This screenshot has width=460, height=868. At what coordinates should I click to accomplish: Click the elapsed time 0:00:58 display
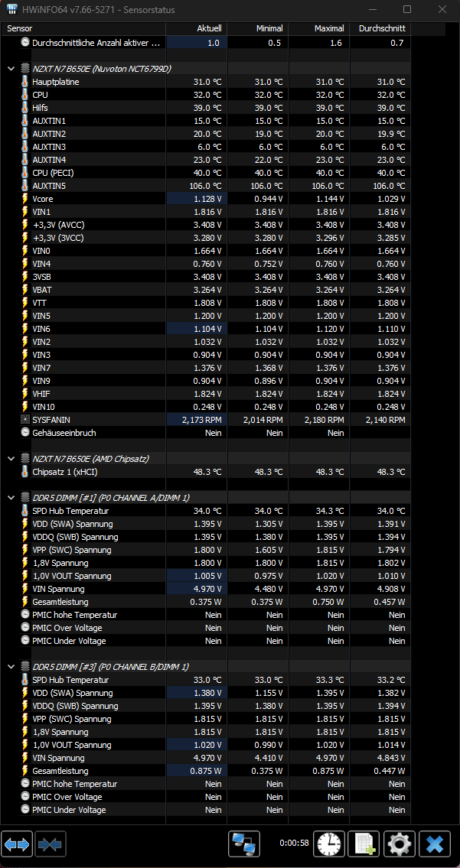coord(294,843)
